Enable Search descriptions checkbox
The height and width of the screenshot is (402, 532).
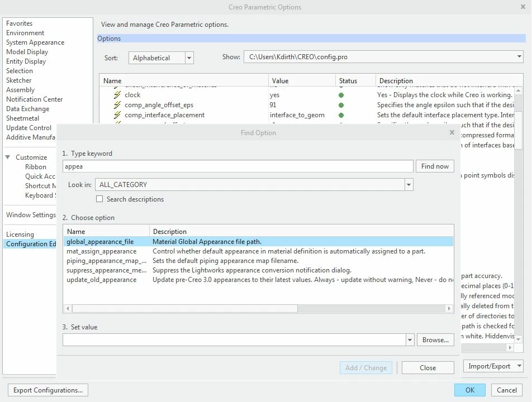pos(99,199)
